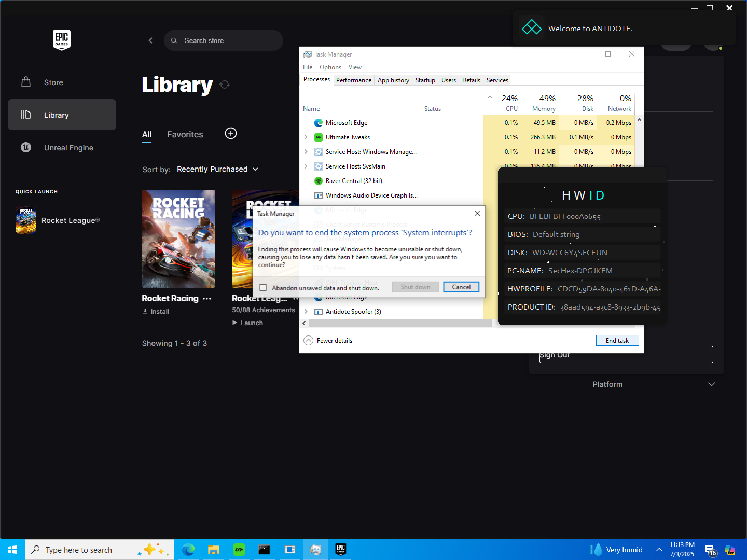The width and height of the screenshot is (747, 560).
Task: Switch to the App history tab
Action: tap(393, 80)
